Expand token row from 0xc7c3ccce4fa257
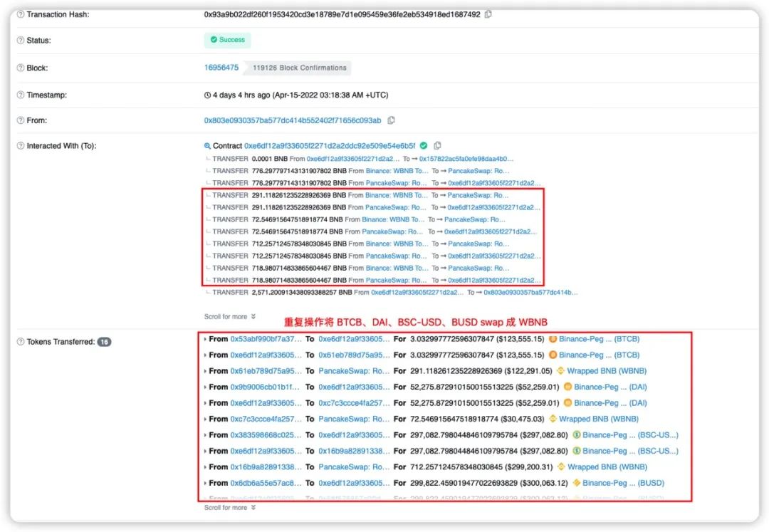The height and width of the screenshot is (532, 769). coord(205,419)
